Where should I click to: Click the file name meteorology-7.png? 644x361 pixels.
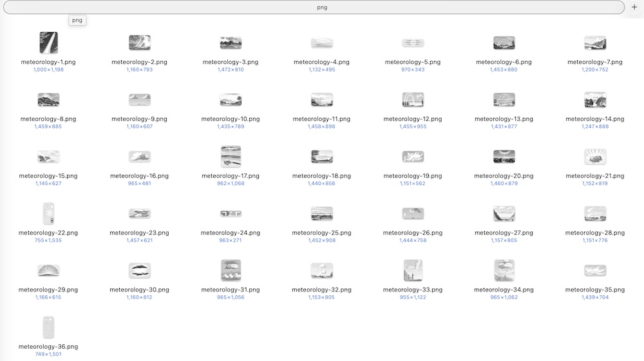tap(594, 62)
